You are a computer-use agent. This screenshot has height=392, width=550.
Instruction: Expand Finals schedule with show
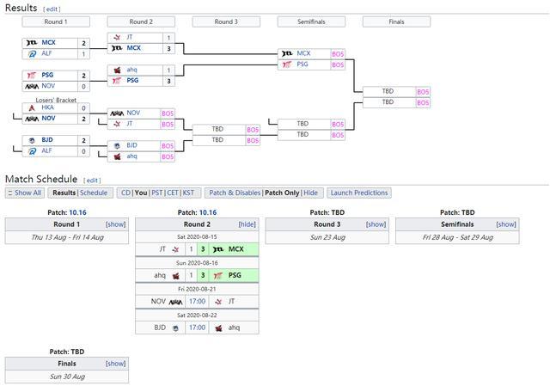115,364
